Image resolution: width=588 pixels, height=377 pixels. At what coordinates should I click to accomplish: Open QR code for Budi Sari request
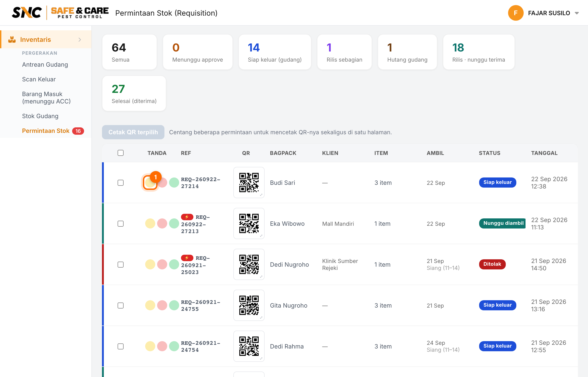click(249, 183)
